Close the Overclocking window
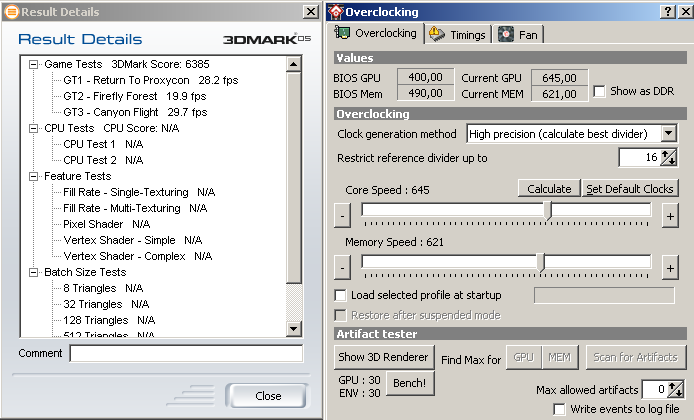Viewport: 694px width, 420px height. pos(686,12)
